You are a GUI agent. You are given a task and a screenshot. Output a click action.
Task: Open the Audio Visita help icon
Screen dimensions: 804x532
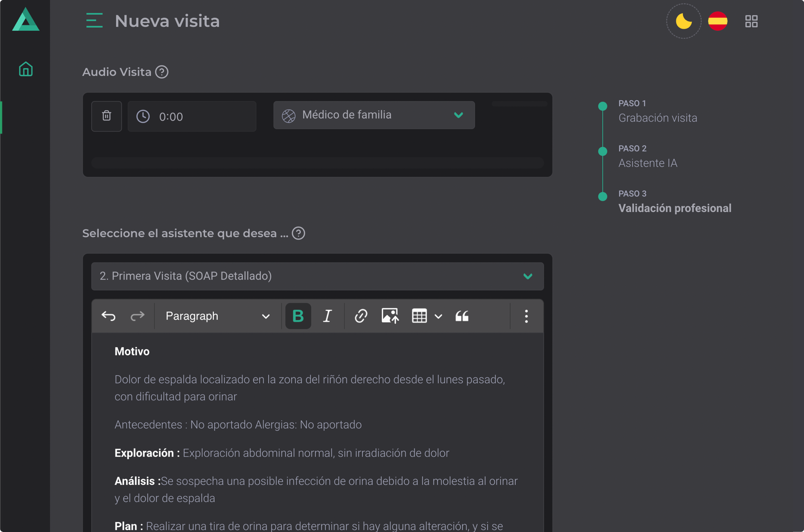click(162, 72)
